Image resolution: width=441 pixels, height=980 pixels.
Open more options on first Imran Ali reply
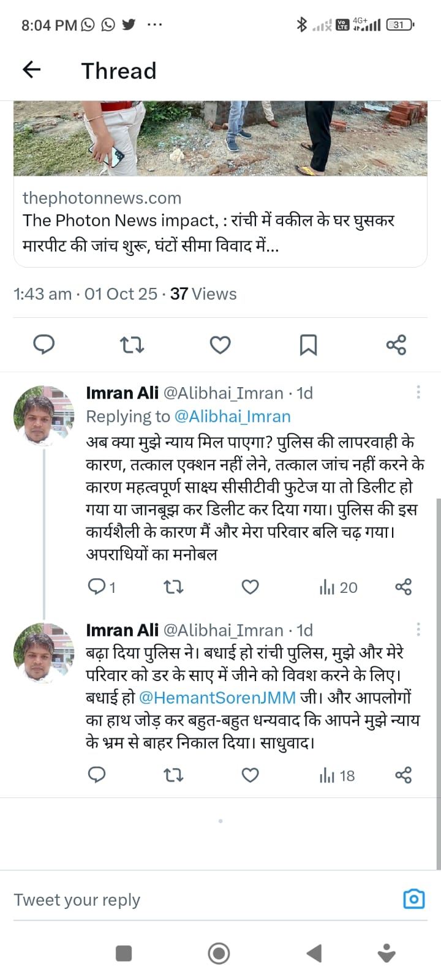(418, 393)
